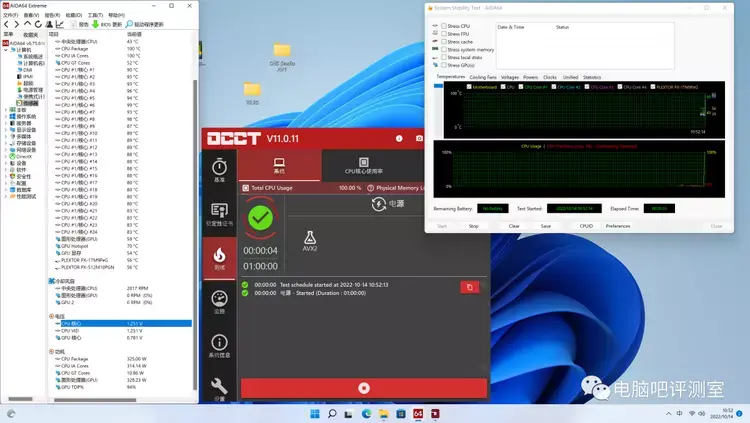
Task: Enable Stress system memory checkbox
Action: 444,49
